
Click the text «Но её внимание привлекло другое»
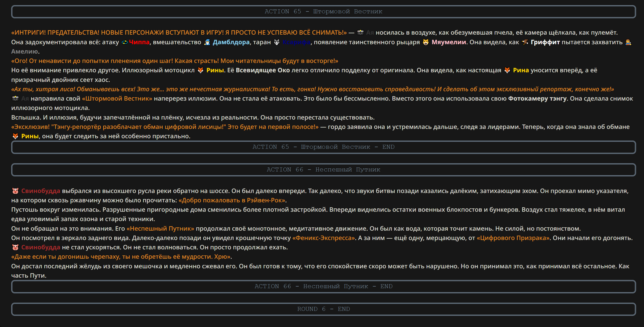point(66,70)
